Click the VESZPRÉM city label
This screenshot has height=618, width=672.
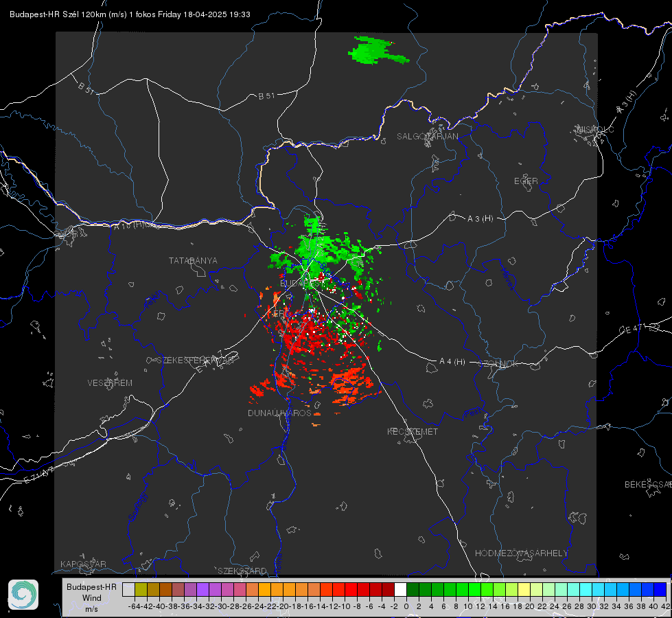tap(110, 382)
